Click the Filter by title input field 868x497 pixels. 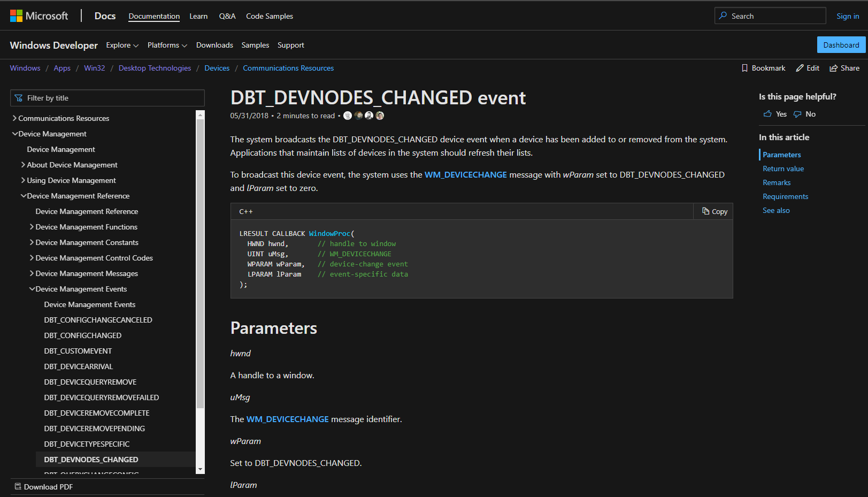107,98
